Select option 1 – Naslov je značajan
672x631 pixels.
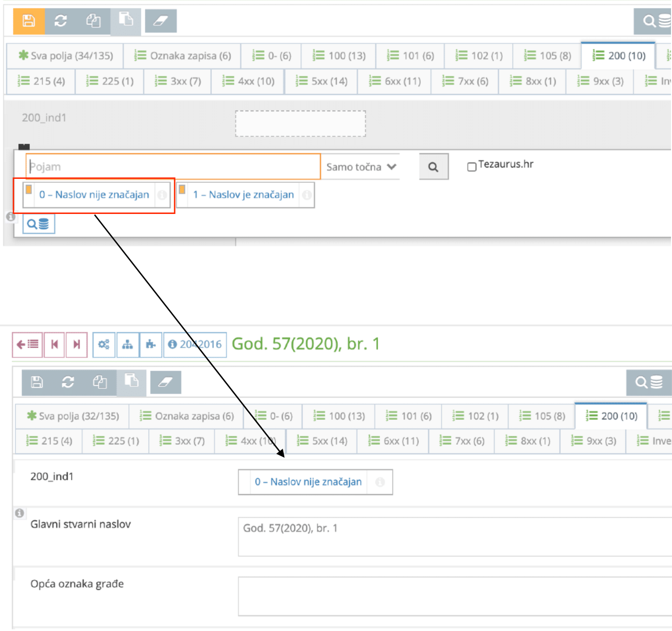click(x=243, y=195)
